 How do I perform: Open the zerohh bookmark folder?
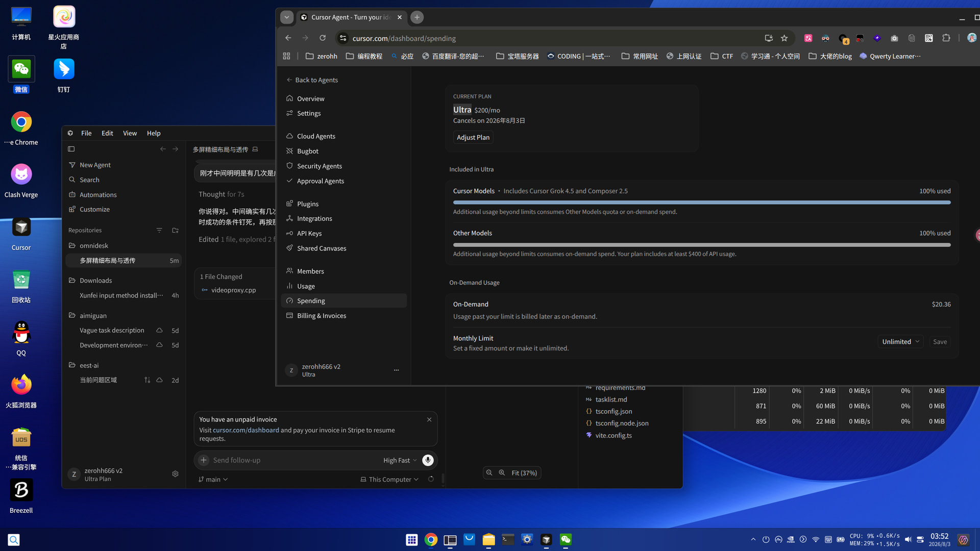[x=322, y=56]
